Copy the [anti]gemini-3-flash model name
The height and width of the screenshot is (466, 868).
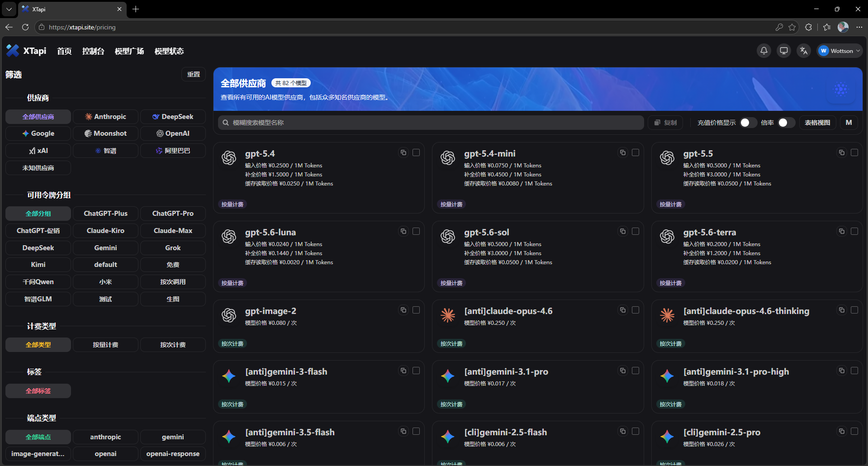point(403,371)
